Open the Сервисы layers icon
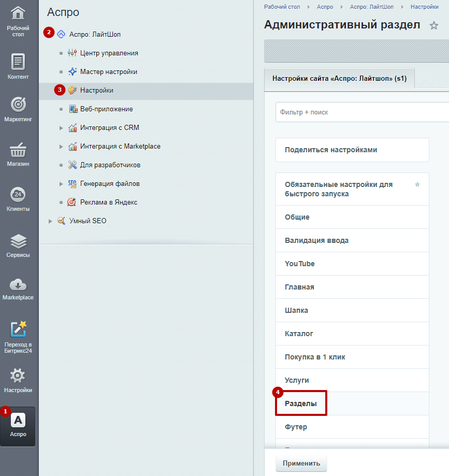Viewport: 449px width, 476px height. pyautogui.click(x=18, y=241)
